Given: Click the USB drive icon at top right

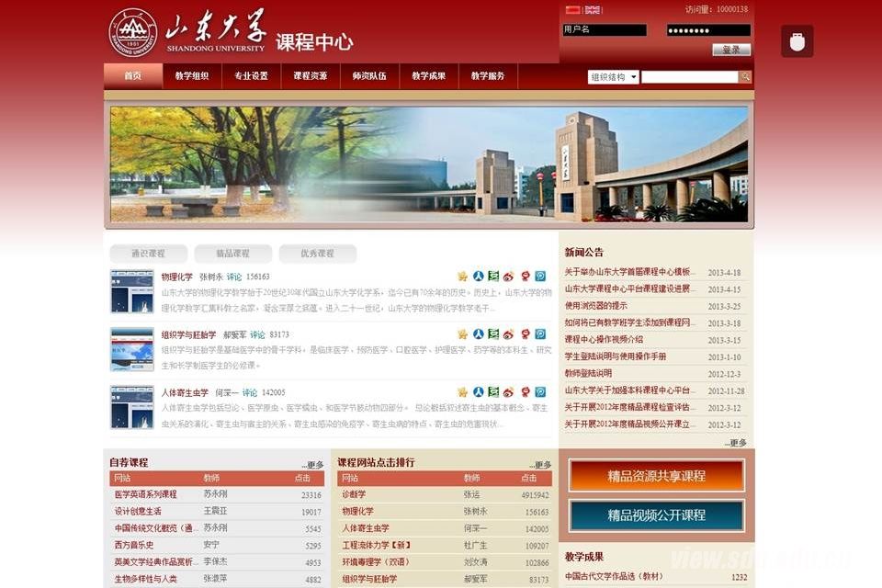Looking at the screenshot, I should click(797, 41).
